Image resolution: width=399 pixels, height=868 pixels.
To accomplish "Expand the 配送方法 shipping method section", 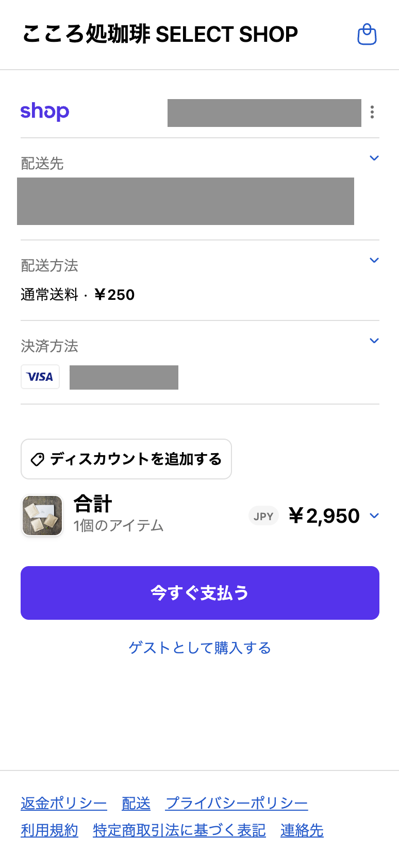I will [x=374, y=261].
